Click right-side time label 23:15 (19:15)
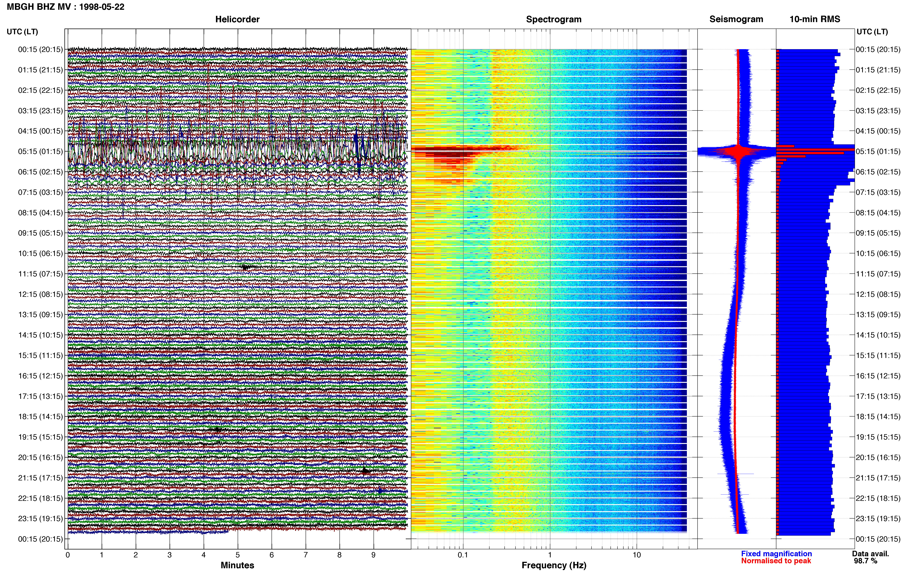This screenshot has width=924, height=578. [x=878, y=519]
